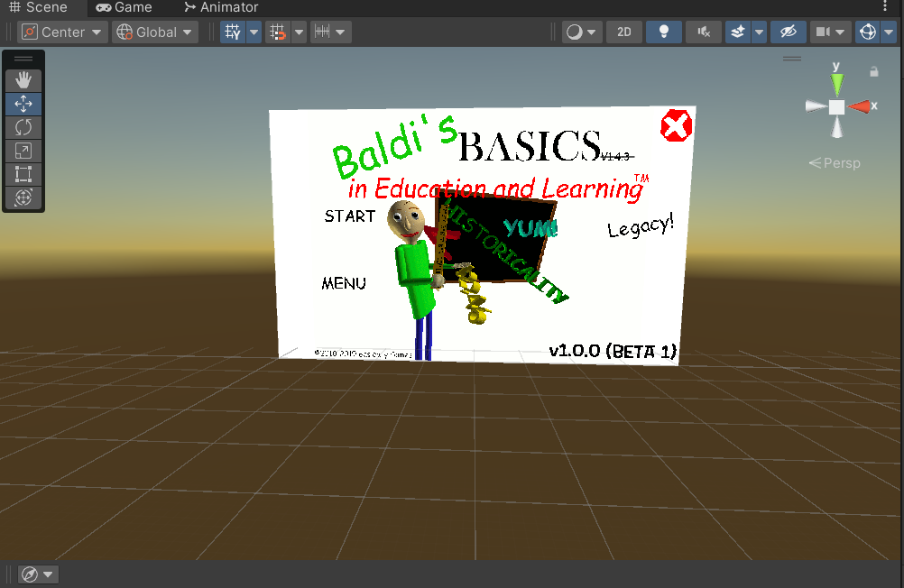Toggle scene effects button
The image size is (904, 588).
[x=738, y=32]
